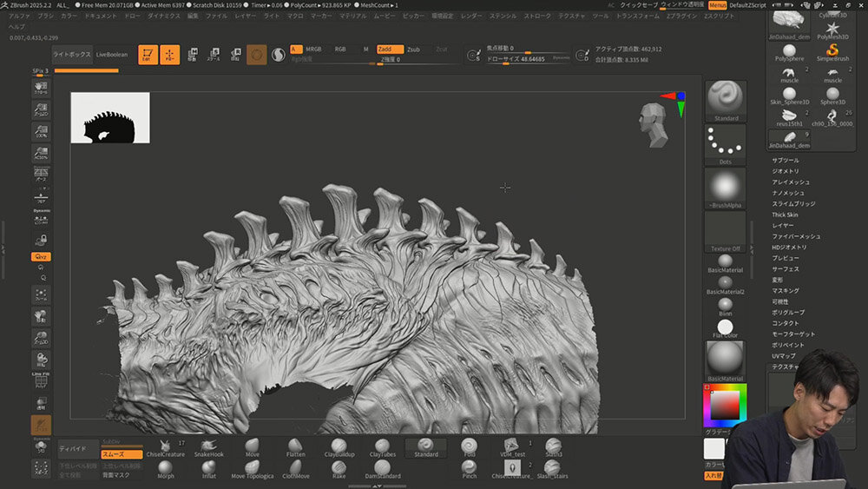Choose the Skin_Sphere3D tool
Screen dimensions: 868x489
tap(789, 96)
